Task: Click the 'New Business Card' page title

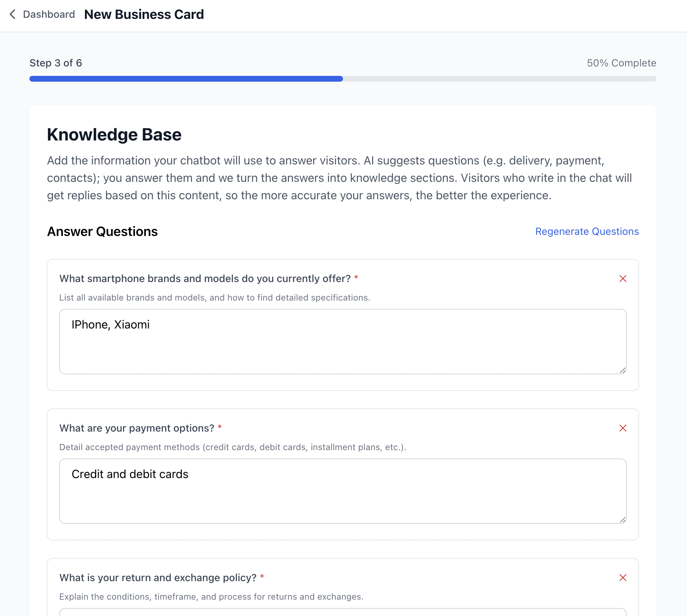Action: [x=144, y=15]
